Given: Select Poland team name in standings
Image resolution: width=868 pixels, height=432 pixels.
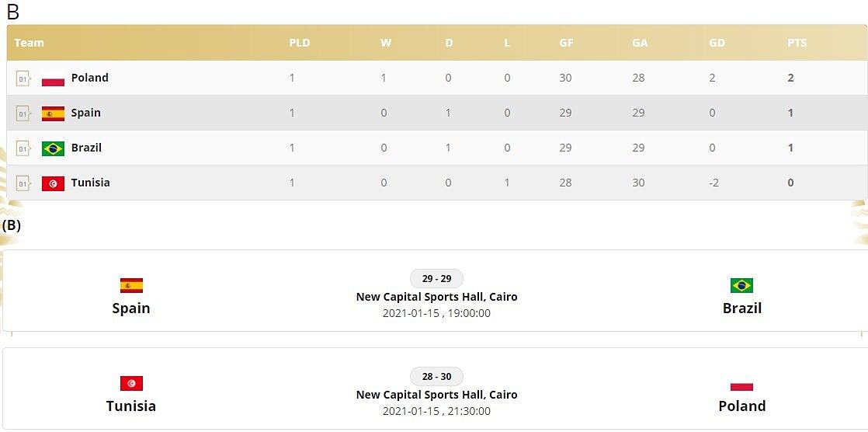Looking at the screenshot, I should click(x=89, y=78).
